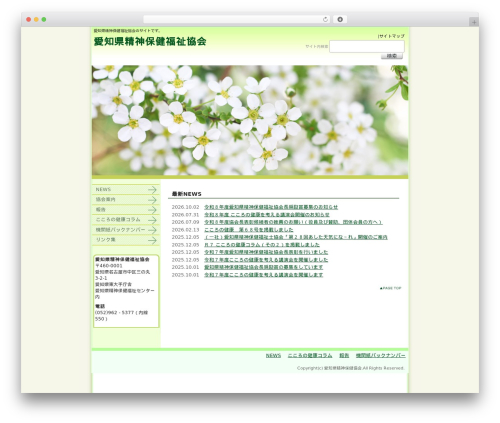This screenshot has height=423, width=500.
Task: Open the news item dated 2026.10.02
Action: (x=271, y=207)
